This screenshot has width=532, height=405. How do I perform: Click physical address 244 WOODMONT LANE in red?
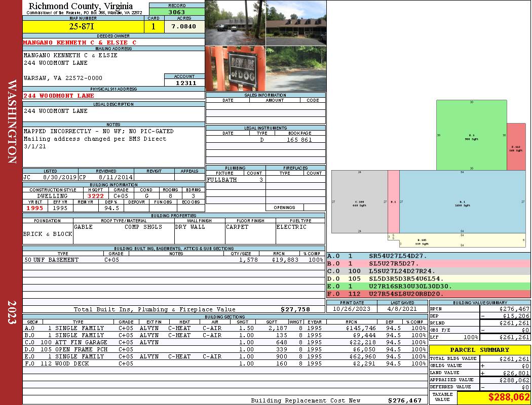point(59,96)
